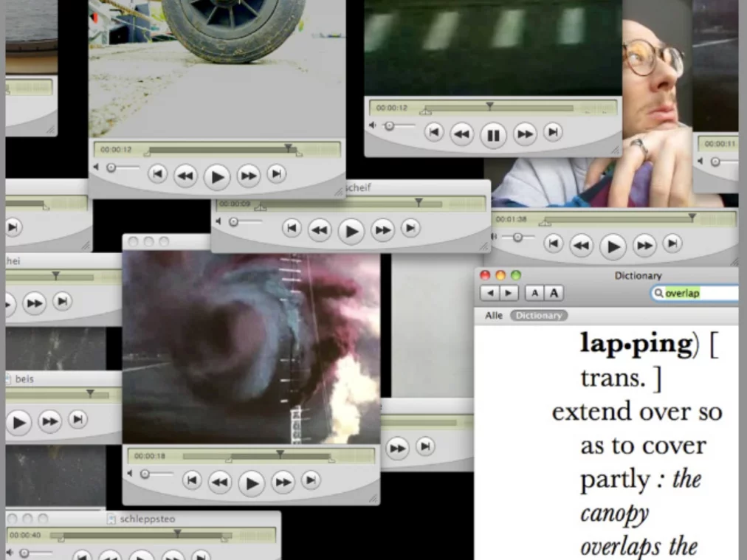Viewport: 747px width, 560px height.
Task: Play the tire wheel video
Action: [x=216, y=176]
